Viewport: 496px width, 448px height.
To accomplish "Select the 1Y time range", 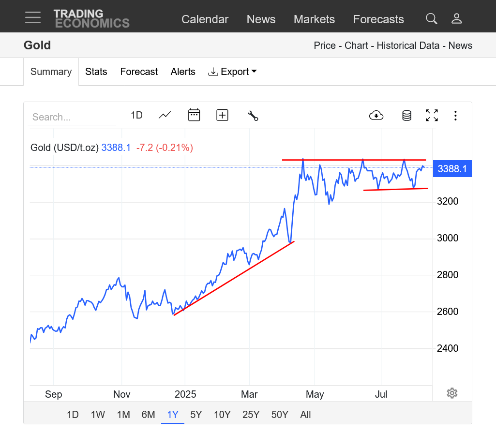I will [173, 415].
